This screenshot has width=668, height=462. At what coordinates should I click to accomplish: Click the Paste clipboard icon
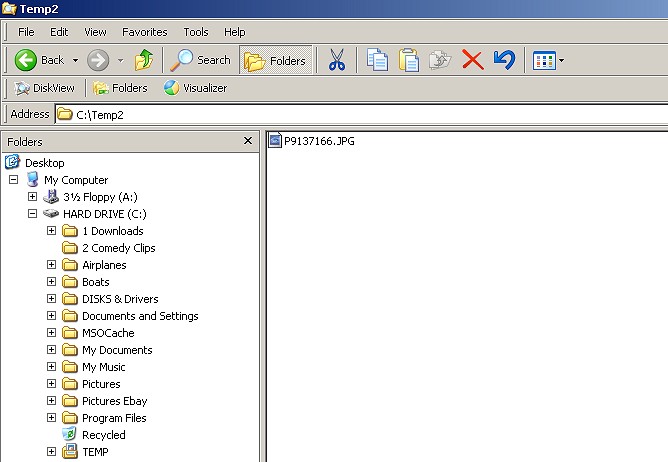coord(409,60)
